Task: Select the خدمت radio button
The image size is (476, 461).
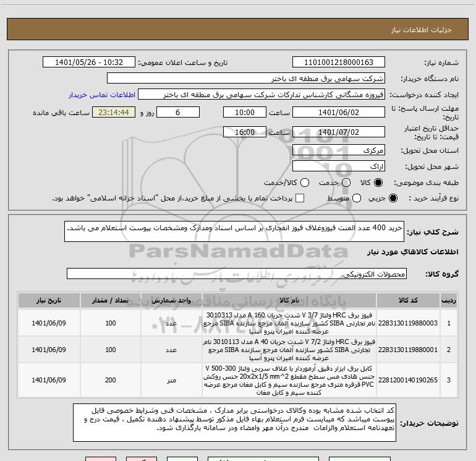Action: 346,183
